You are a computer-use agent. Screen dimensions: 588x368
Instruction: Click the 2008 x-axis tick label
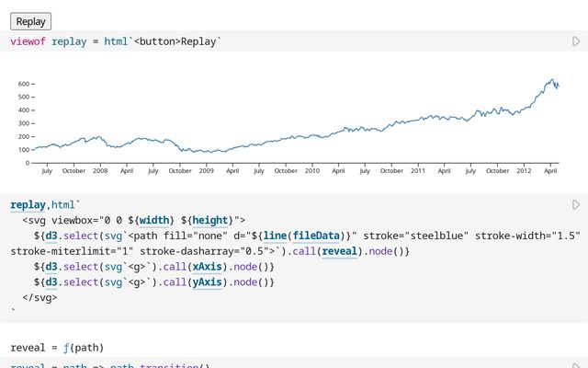(x=100, y=170)
